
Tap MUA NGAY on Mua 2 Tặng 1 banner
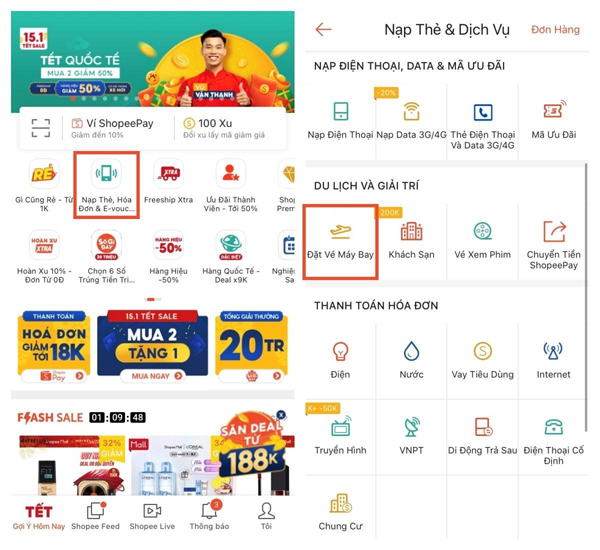(152, 376)
